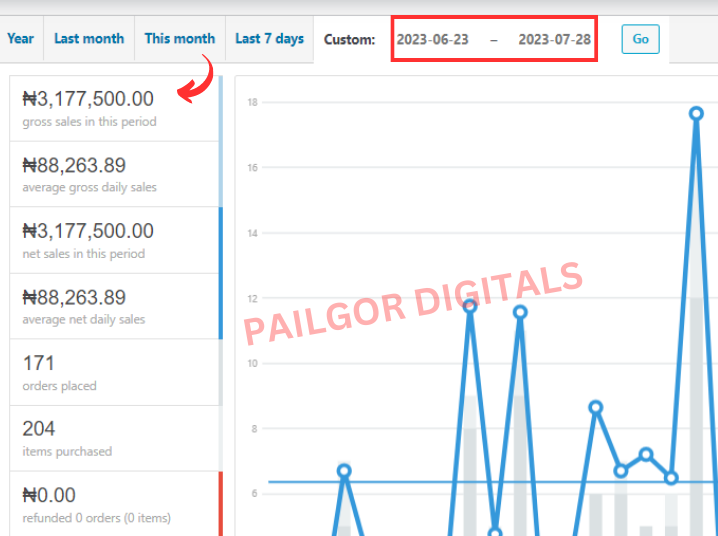Screen dimensions: 718x536
Task: Click the end date field 2023-07-28
Action: coord(554,40)
